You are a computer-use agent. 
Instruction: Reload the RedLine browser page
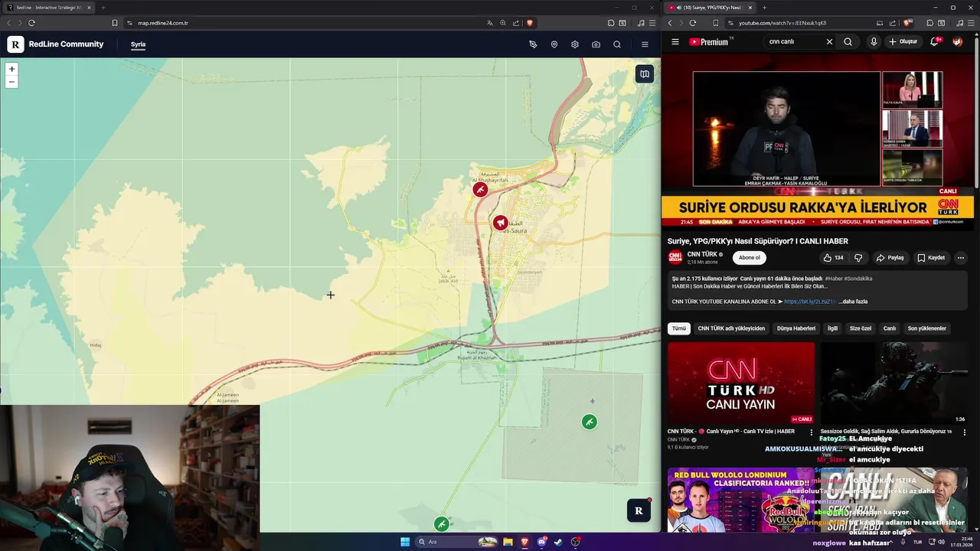pos(31,23)
